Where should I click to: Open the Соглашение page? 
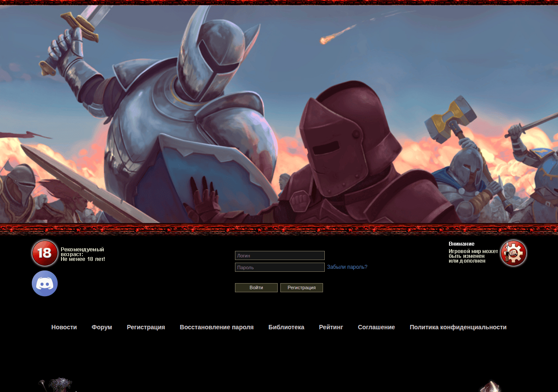click(376, 327)
